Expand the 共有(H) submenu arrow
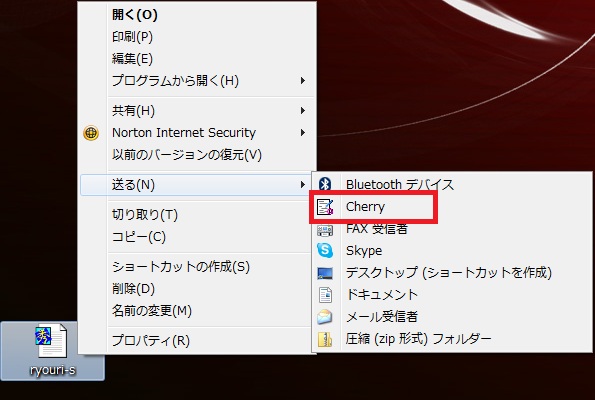The width and height of the screenshot is (595, 400). [x=302, y=111]
